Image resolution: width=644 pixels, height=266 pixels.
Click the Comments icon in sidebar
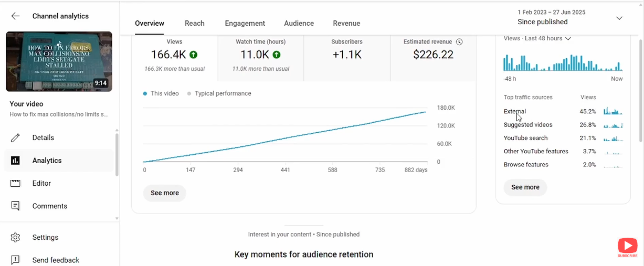pyautogui.click(x=15, y=206)
